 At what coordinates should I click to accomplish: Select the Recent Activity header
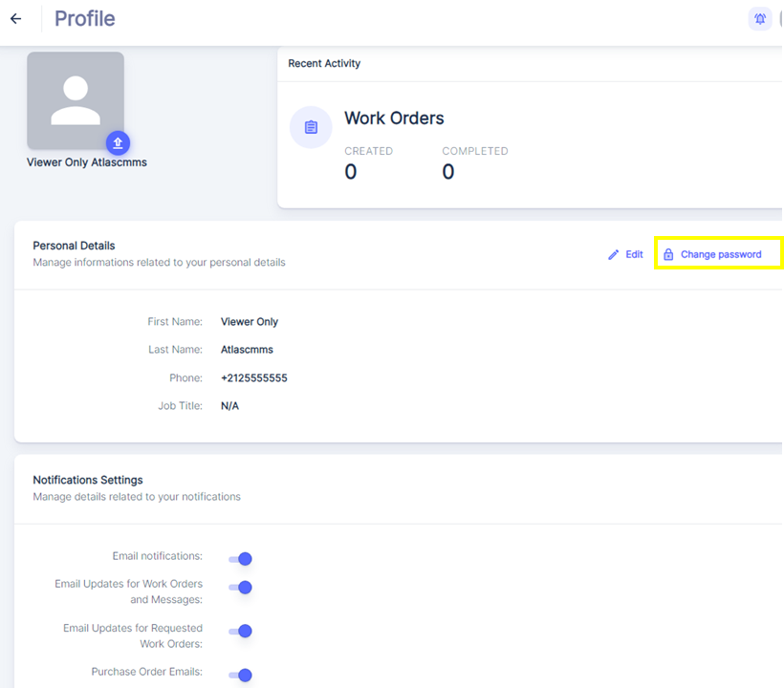(x=324, y=64)
